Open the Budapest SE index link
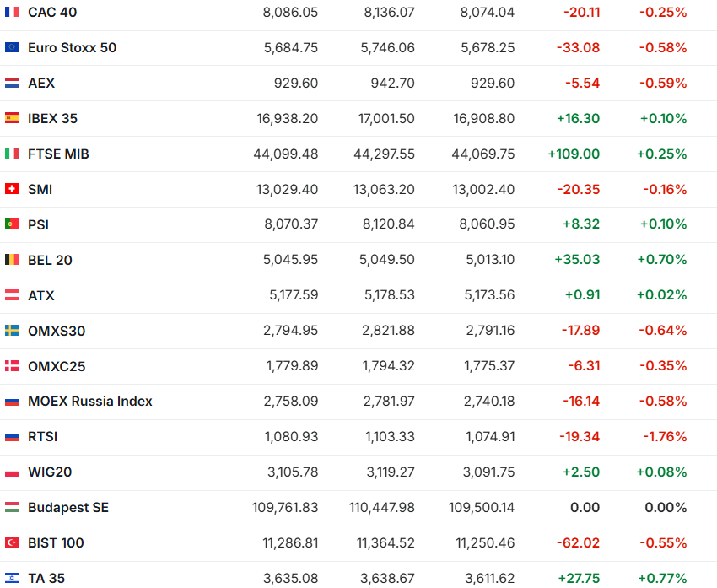 (x=68, y=508)
